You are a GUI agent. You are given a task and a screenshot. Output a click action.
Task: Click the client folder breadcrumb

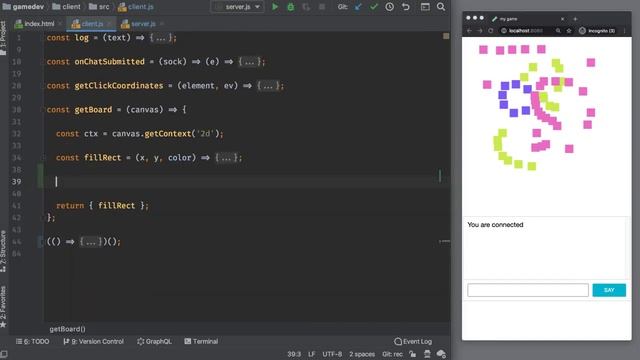coord(67,7)
